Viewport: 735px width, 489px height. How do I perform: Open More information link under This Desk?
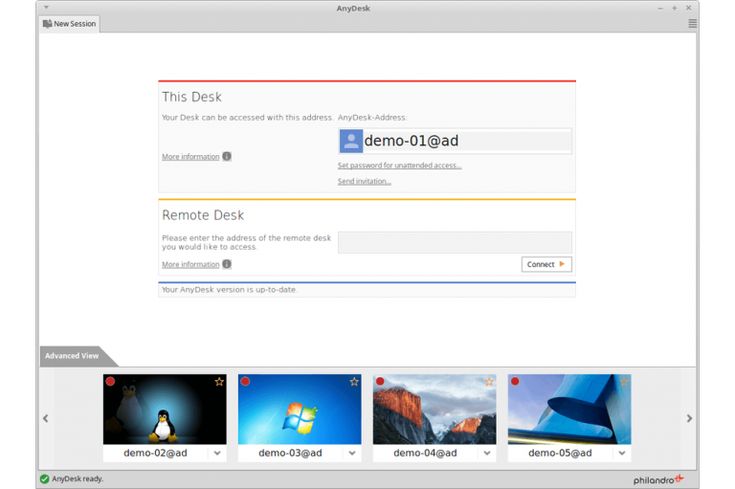click(191, 157)
